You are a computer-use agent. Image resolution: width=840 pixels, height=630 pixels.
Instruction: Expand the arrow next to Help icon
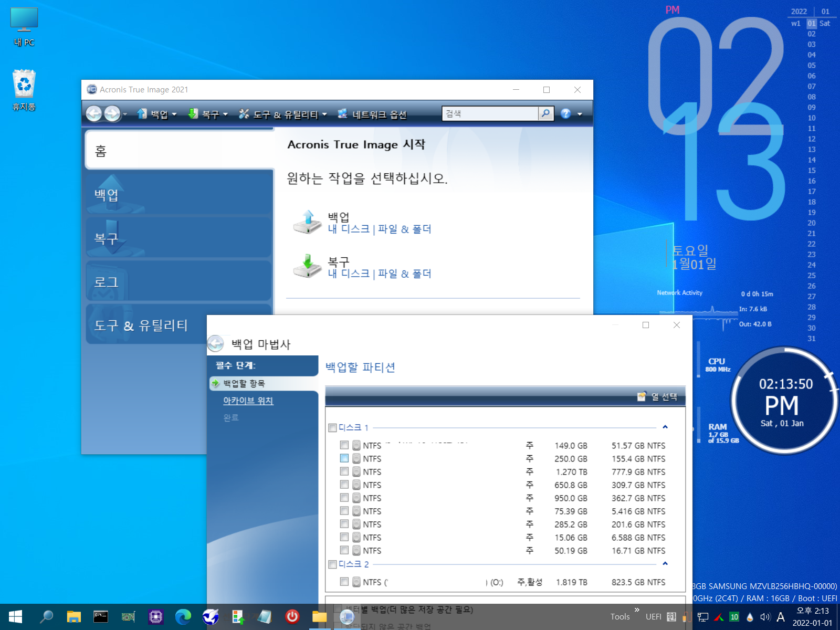click(x=580, y=114)
